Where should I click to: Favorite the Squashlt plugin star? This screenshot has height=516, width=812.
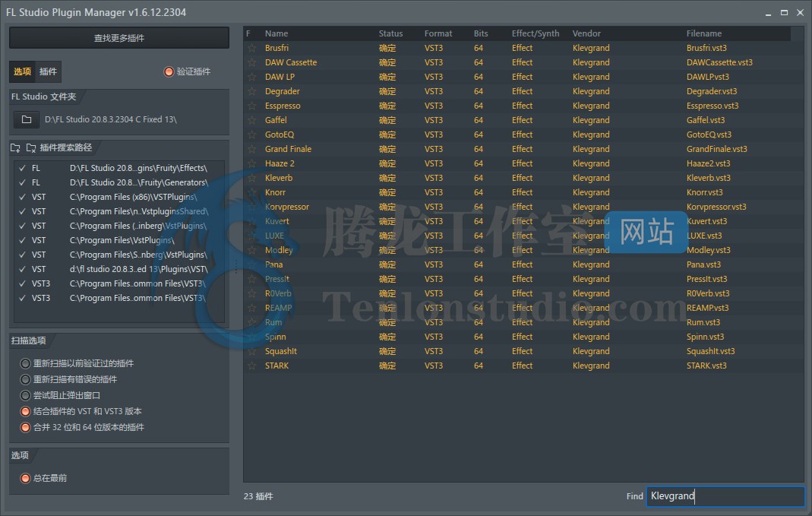251,352
